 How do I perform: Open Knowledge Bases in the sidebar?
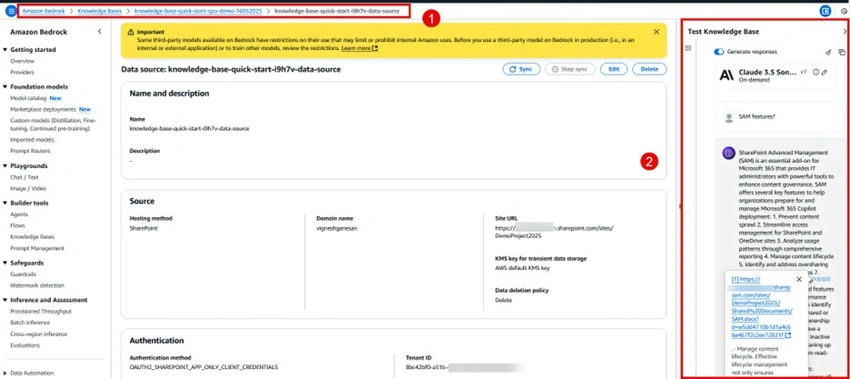tap(32, 237)
